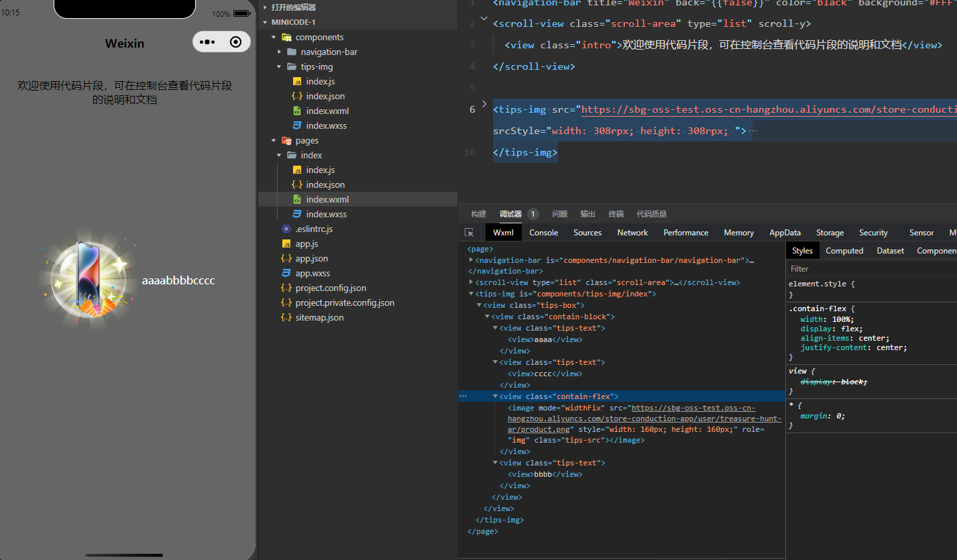Open the Computed styles sub-tab
The image size is (957, 560).
point(844,251)
